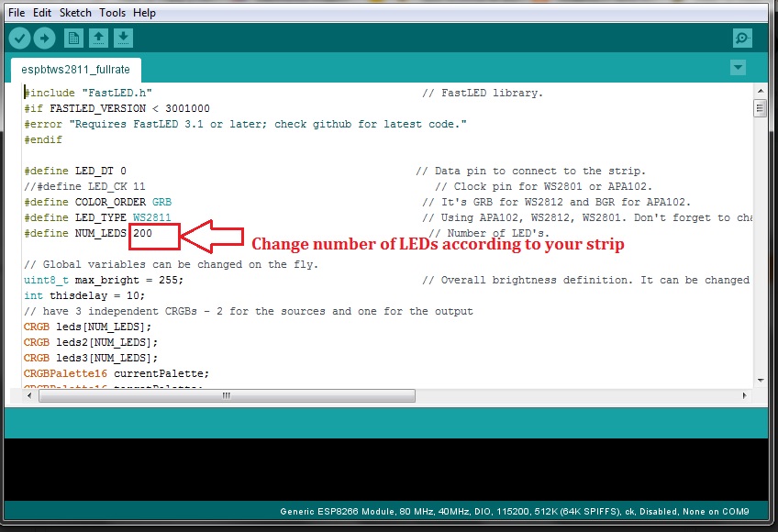The image size is (778, 532).
Task: Click the horizontal scrollbar right arrow
Action: (744, 395)
